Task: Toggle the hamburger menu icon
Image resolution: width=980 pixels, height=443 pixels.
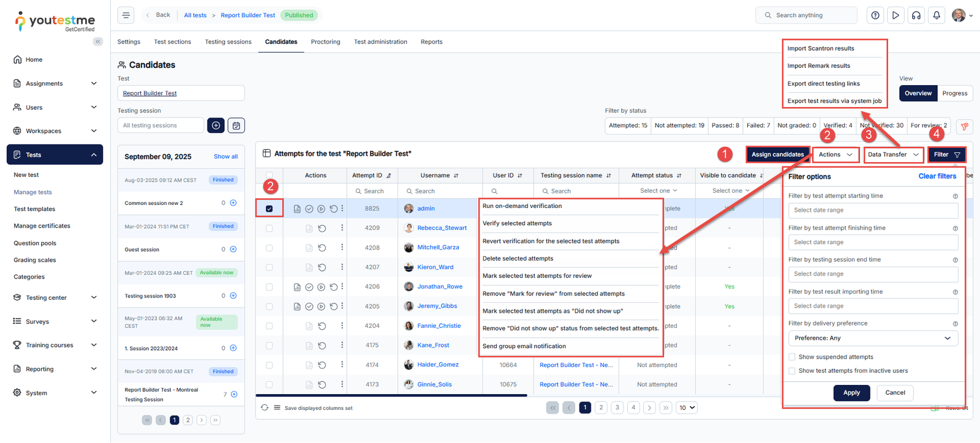Action: 126,15
